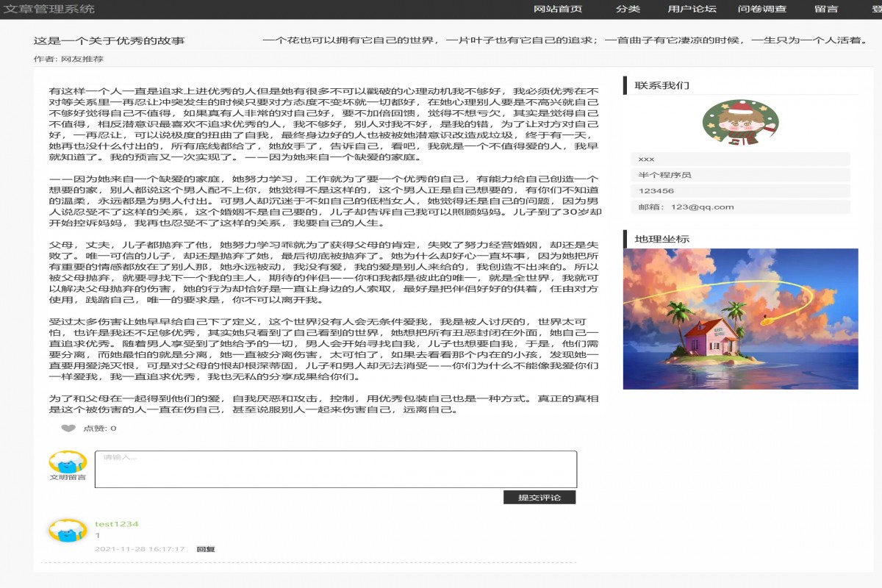Click the 文明留言 avatar icon
Screen dimensions: 882x588
pos(65,463)
